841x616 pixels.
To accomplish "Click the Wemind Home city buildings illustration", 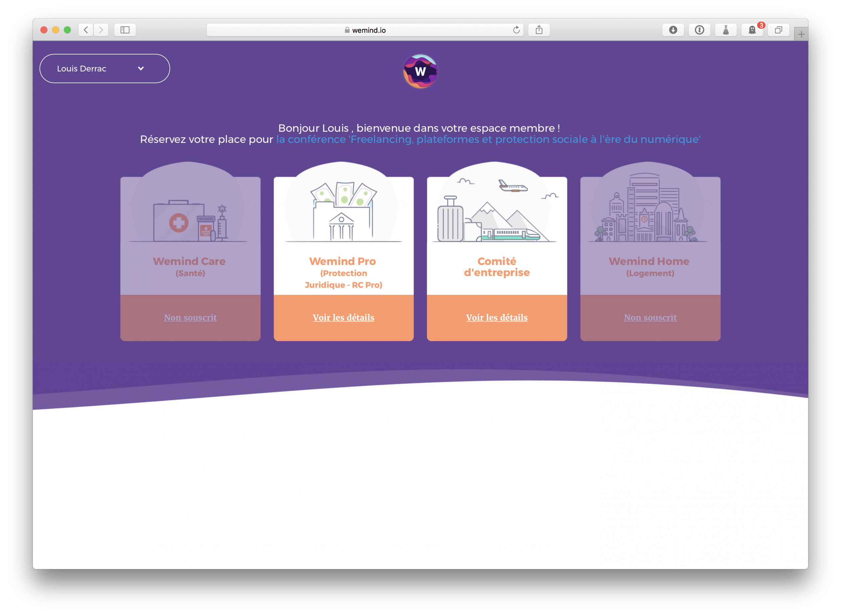I will point(647,207).
